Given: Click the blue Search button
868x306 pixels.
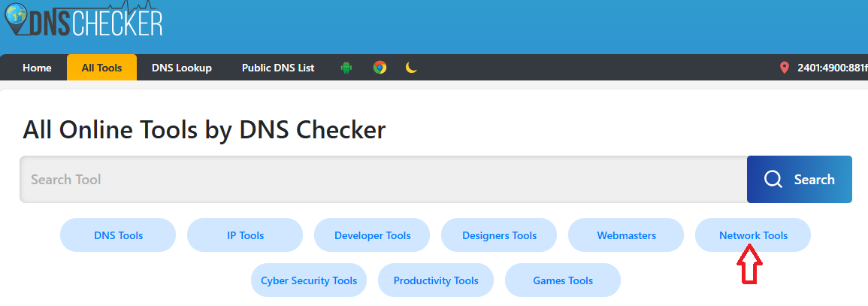Looking at the screenshot, I should pyautogui.click(x=800, y=179).
